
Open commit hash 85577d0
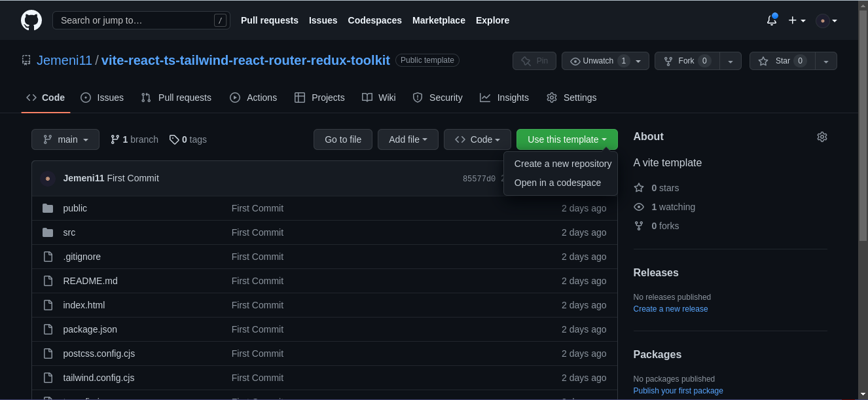pyautogui.click(x=479, y=179)
